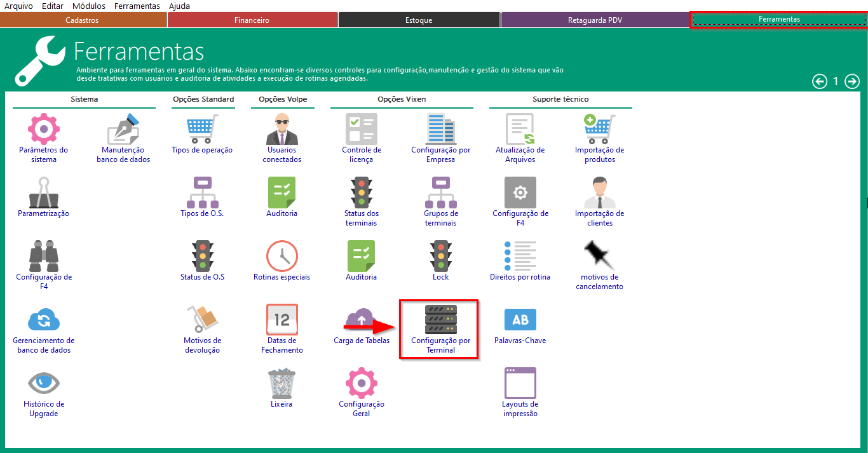This screenshot has width=868, height=453.
Task: Open the Arquivo menu
Action: tap(18, 6)
